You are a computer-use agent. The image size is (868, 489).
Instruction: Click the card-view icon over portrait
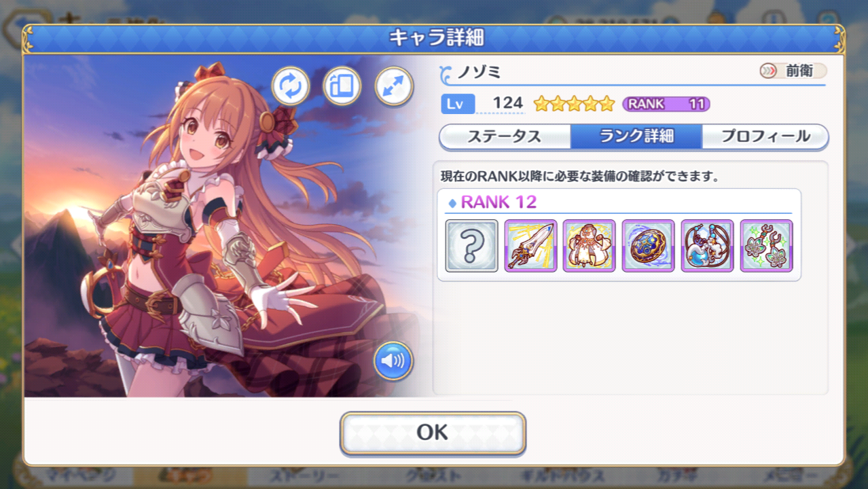342,86
